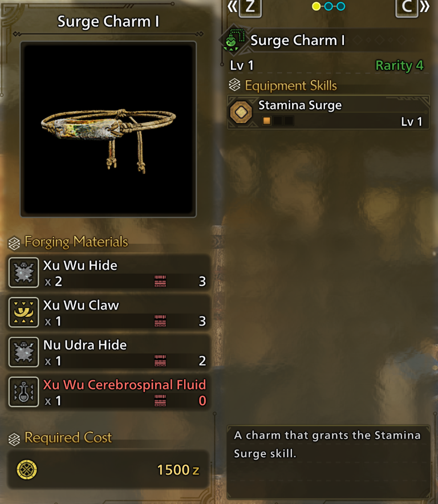The width and height of the screenshot is (438, 504).
Task: Click the Xu Wu Claw material icon
Action: coord(24,312)
